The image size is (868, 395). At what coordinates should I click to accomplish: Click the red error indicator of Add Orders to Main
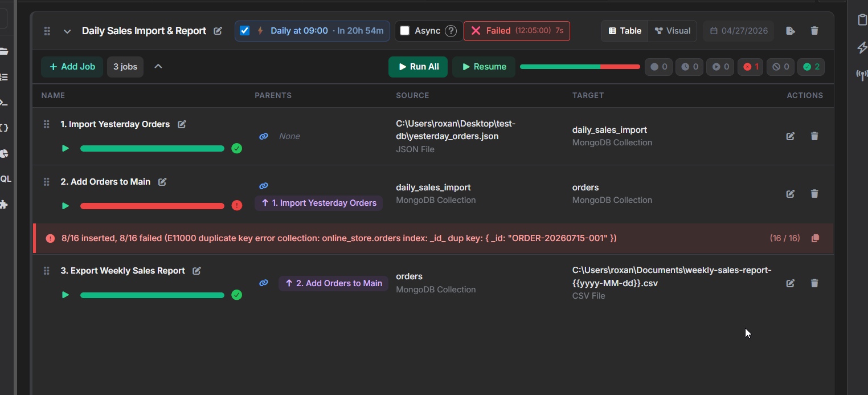point(237,206)
